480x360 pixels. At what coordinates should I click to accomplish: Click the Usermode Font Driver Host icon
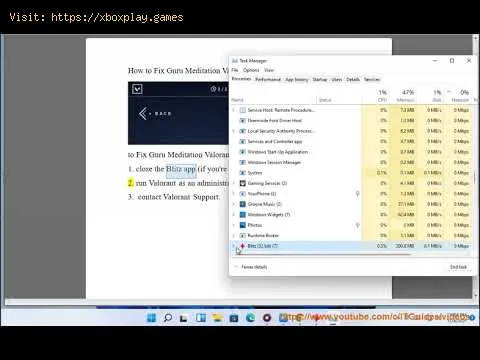[x=243, y=120]
